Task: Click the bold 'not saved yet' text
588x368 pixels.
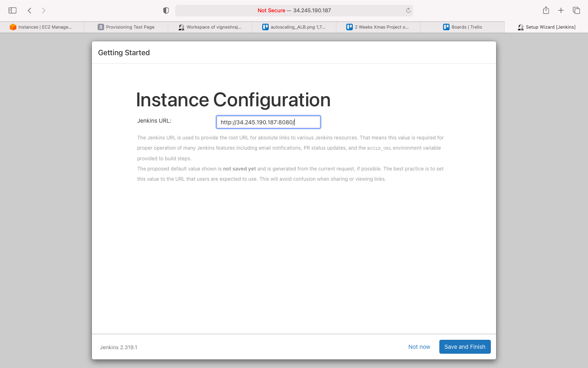Action: 239,168
